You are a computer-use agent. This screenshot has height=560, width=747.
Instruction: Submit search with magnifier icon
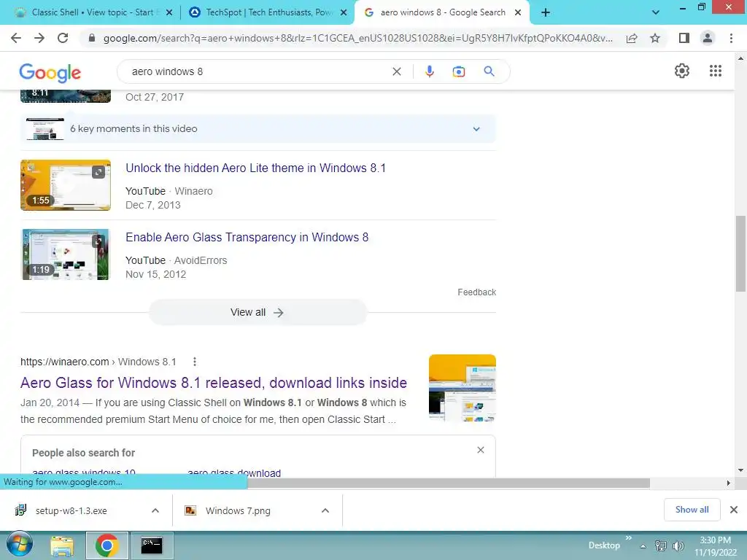[489, 71]
